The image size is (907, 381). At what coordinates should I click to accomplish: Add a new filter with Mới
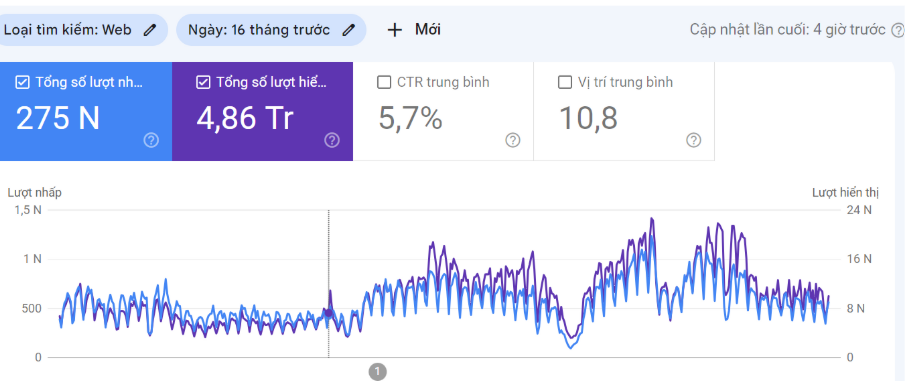point(414,30)
